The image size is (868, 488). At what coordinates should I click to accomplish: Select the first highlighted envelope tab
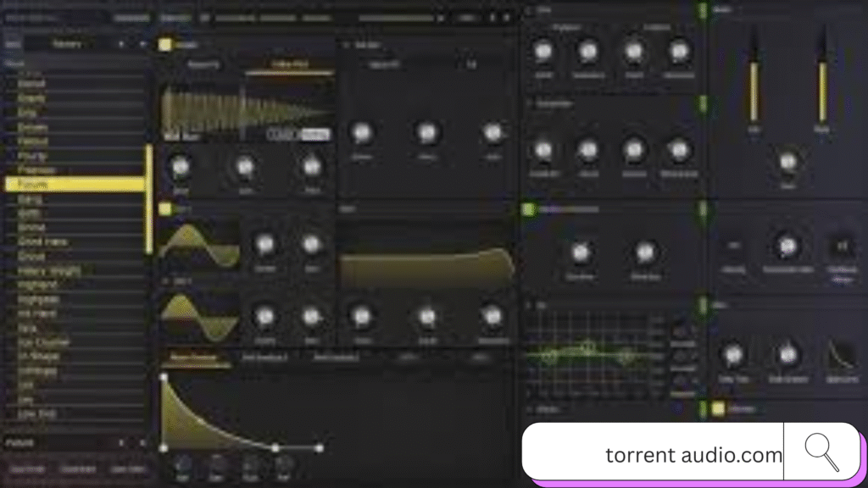(193, 358)
